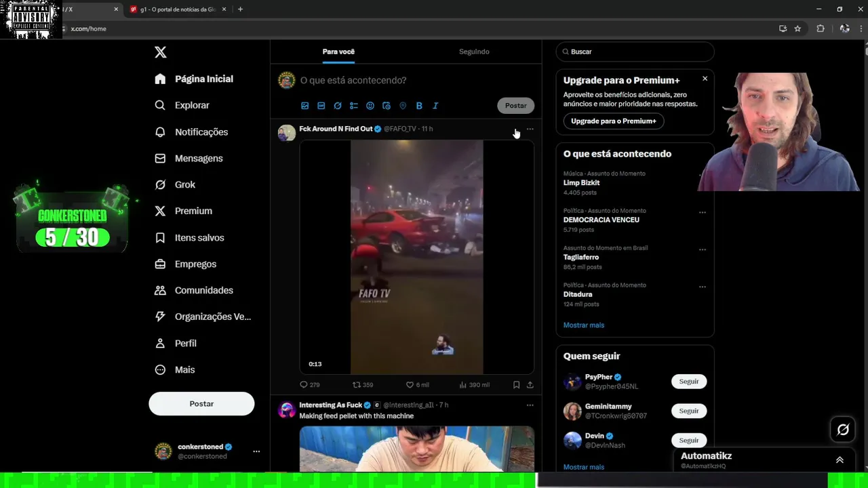868x488 pixels.
Task: Close the g1 portal tab
Action: click(x=224, y=9)
